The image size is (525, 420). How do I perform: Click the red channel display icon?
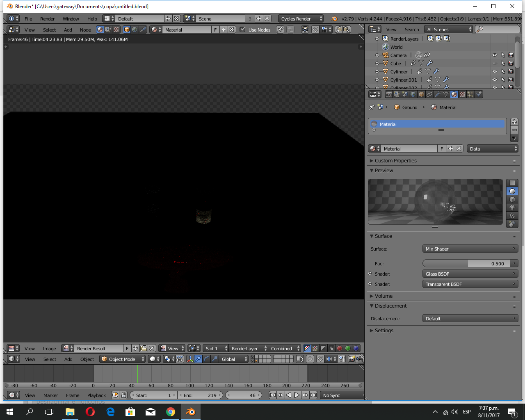[340, 348]
